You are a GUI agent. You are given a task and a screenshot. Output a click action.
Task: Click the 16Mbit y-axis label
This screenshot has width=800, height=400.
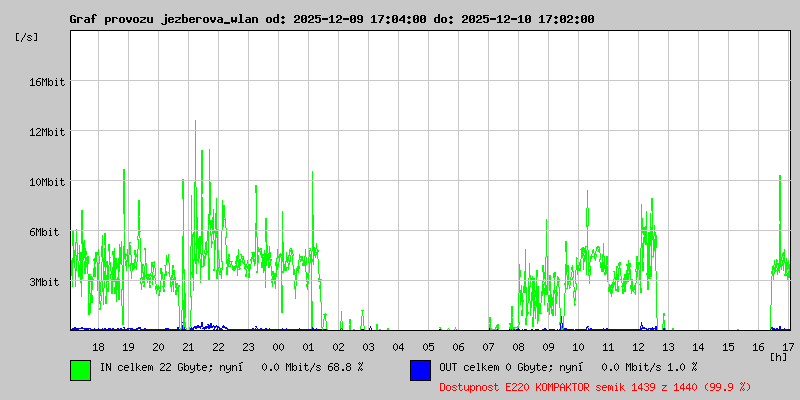pos(47,82)
